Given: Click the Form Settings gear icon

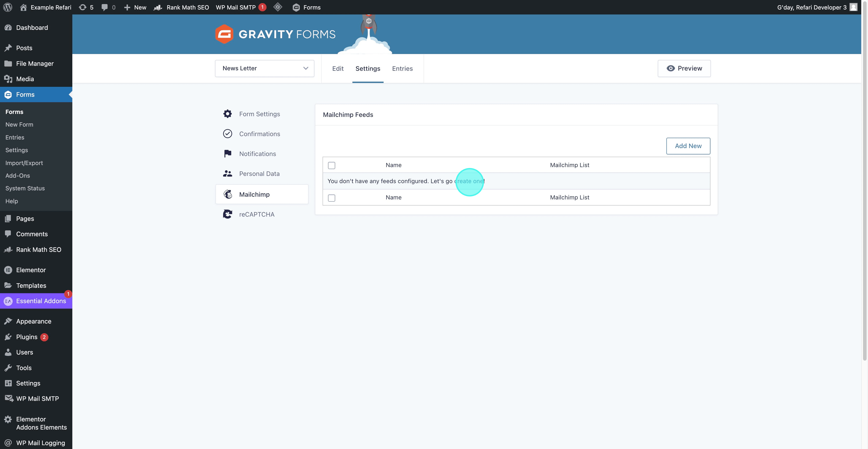Looking at the screenshot, I should tap(227, 114).
